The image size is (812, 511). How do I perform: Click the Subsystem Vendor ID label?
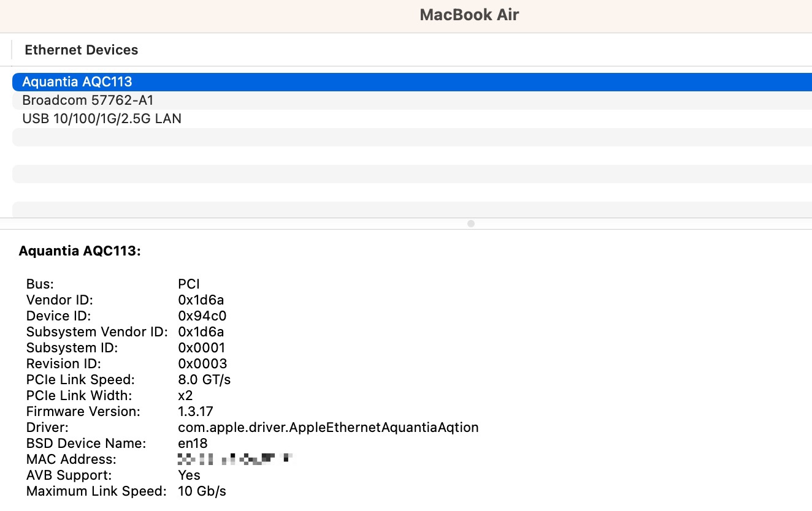(x=97, y=332)
